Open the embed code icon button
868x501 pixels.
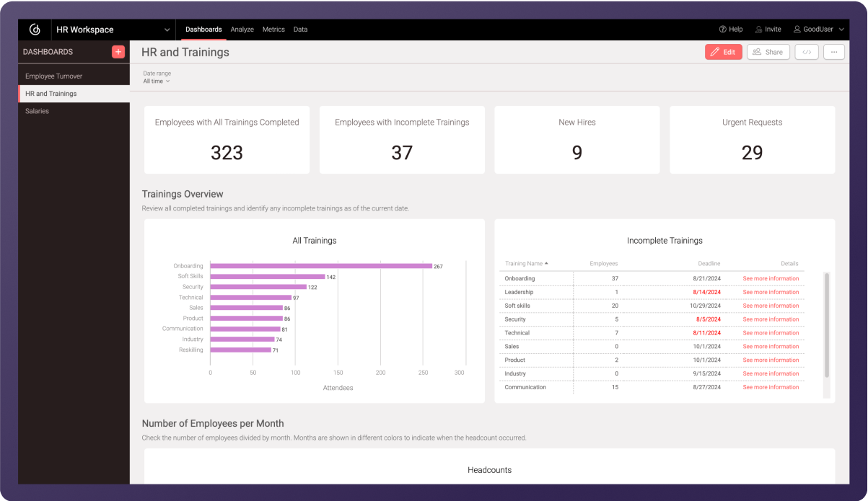(807, 52)
